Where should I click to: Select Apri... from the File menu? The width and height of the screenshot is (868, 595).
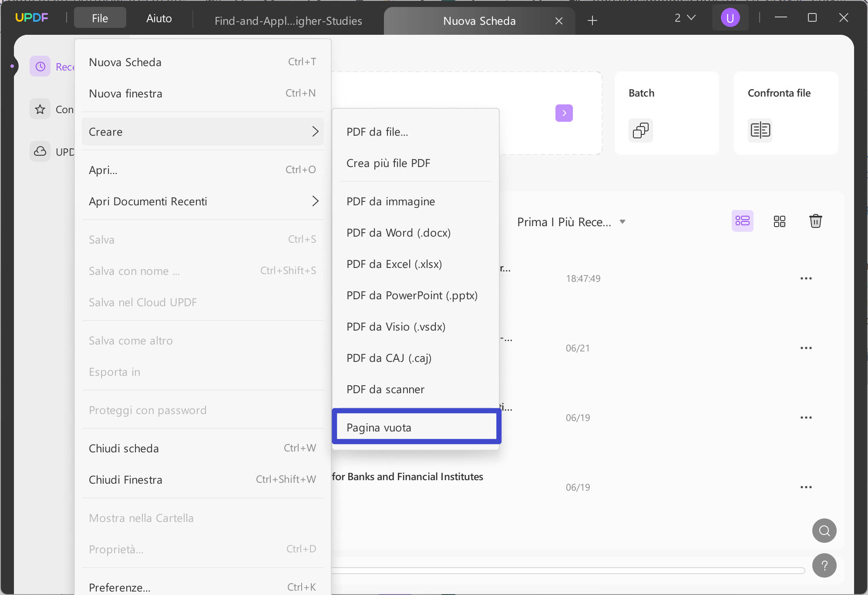pyautogui.click(x=203, y=170)
